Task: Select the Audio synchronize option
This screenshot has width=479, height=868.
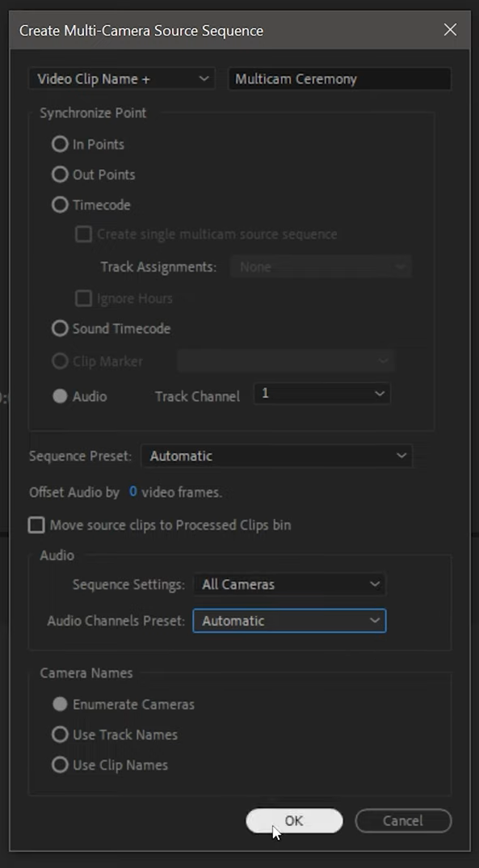Action: click(60, 396)
